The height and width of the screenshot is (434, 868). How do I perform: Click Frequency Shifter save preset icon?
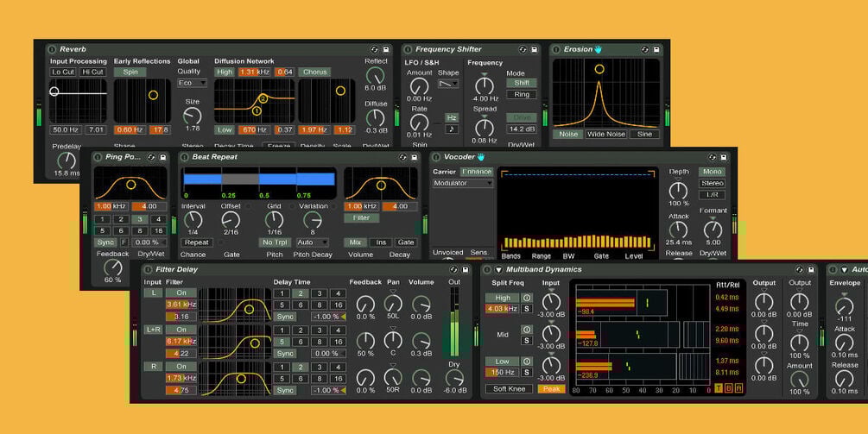tap(535, 49)
